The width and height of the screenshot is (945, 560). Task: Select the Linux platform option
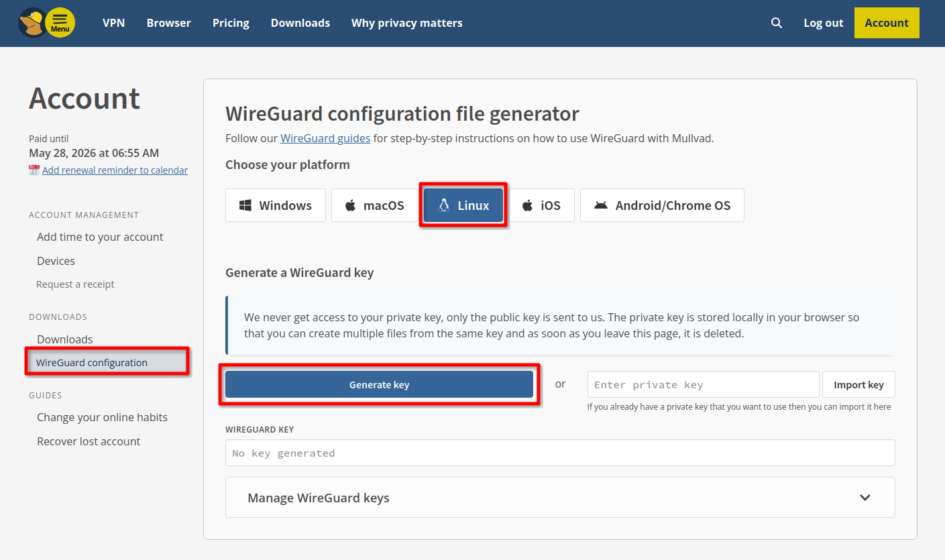(x=463, y=205)
